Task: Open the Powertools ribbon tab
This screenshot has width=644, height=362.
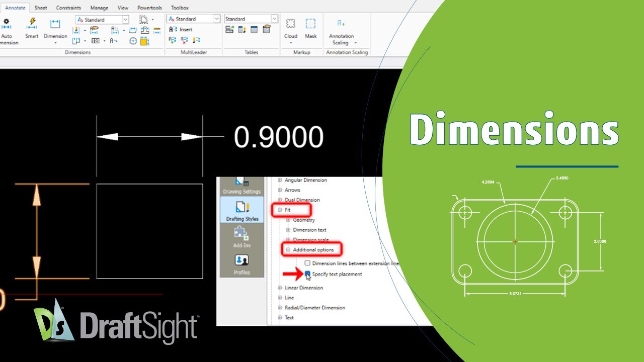Action: pos(150,8)
